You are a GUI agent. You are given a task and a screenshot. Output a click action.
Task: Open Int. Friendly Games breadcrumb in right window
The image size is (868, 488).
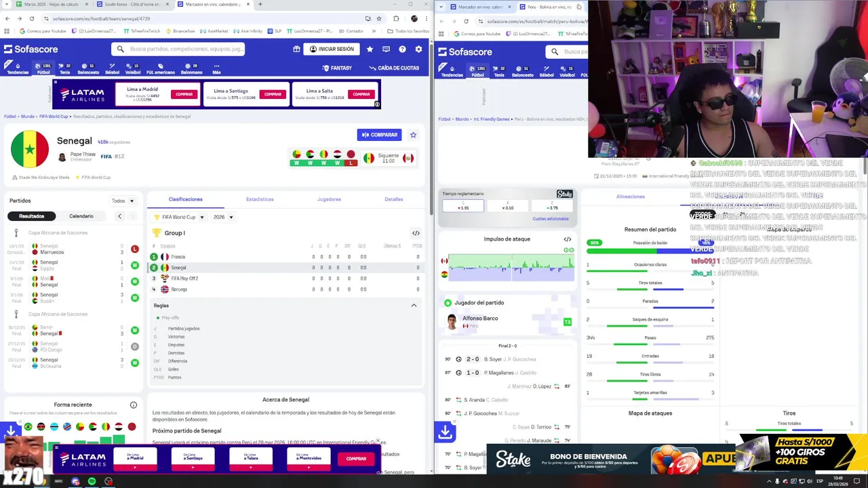[x=490, y=119]
